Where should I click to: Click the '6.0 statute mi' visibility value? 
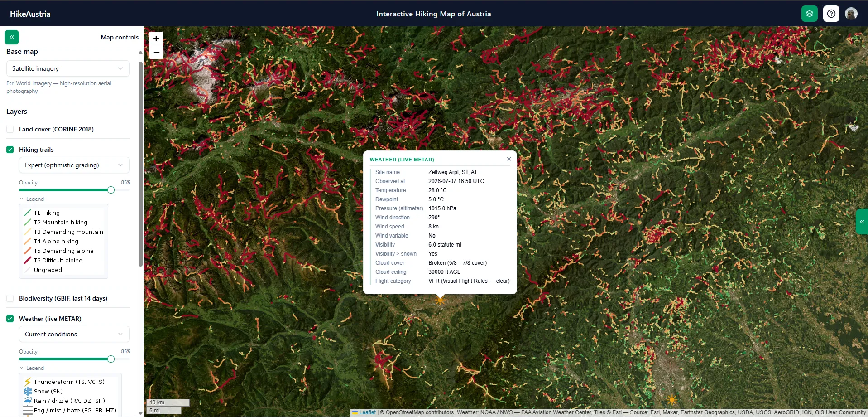coord(445,245)
